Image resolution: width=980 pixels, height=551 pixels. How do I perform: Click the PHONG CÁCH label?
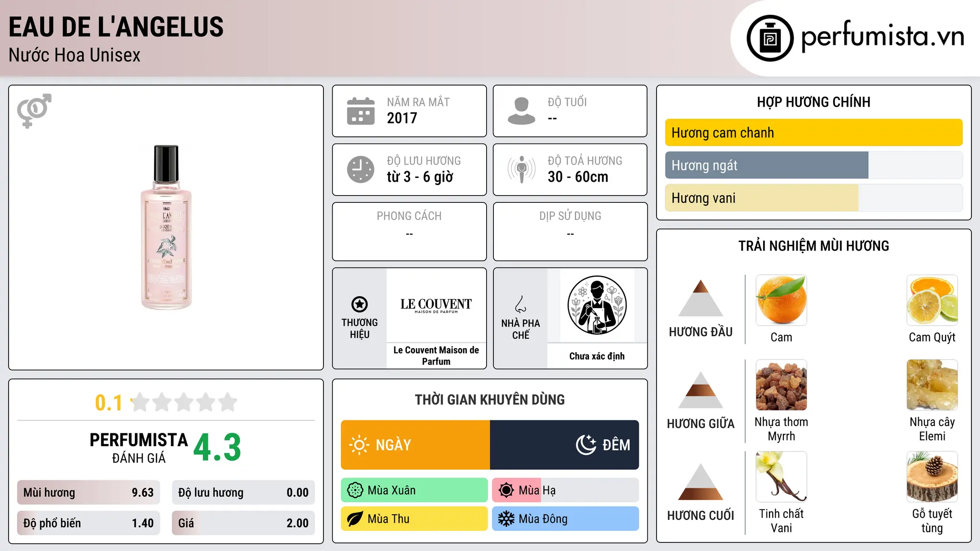click(x=409, y=216)
